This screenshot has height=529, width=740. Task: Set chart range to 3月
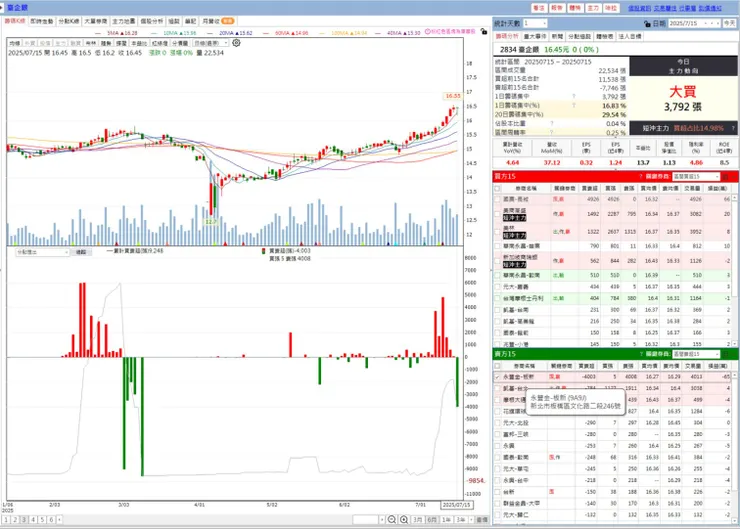tap(417, 520)
